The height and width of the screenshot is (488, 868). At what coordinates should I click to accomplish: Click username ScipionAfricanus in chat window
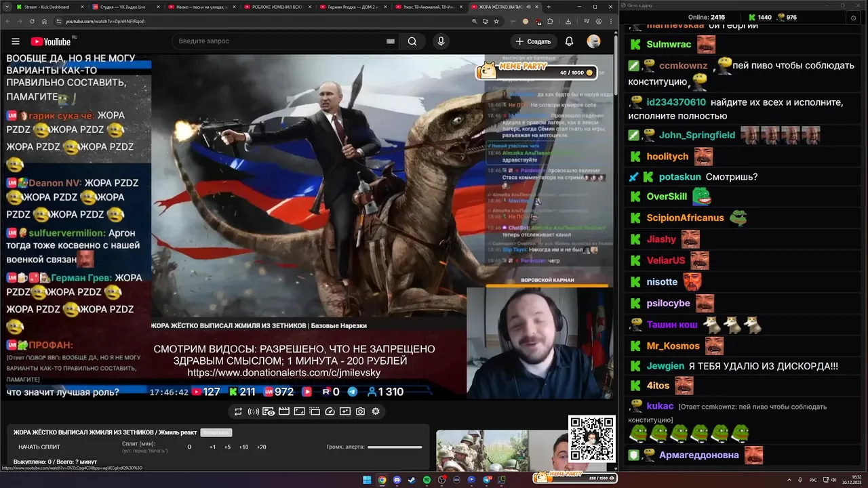(x=686, y=218)
